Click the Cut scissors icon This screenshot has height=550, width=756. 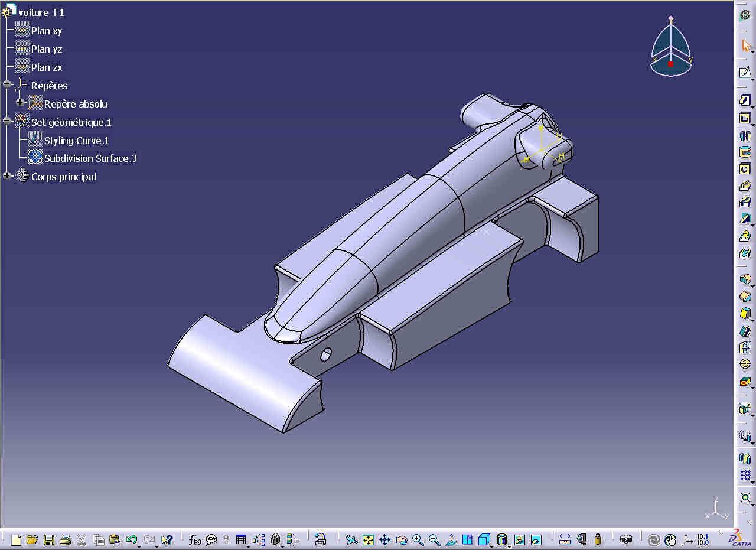click(82, 539)
